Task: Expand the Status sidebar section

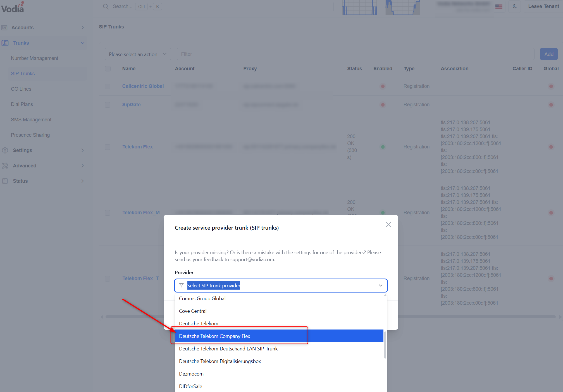Action: [82, 181]
